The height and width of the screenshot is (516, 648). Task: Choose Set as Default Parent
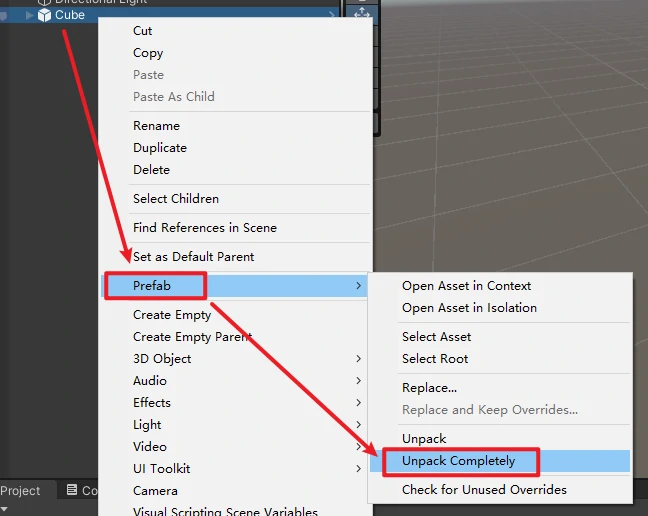pyautogui.click(x=193, y=257)
